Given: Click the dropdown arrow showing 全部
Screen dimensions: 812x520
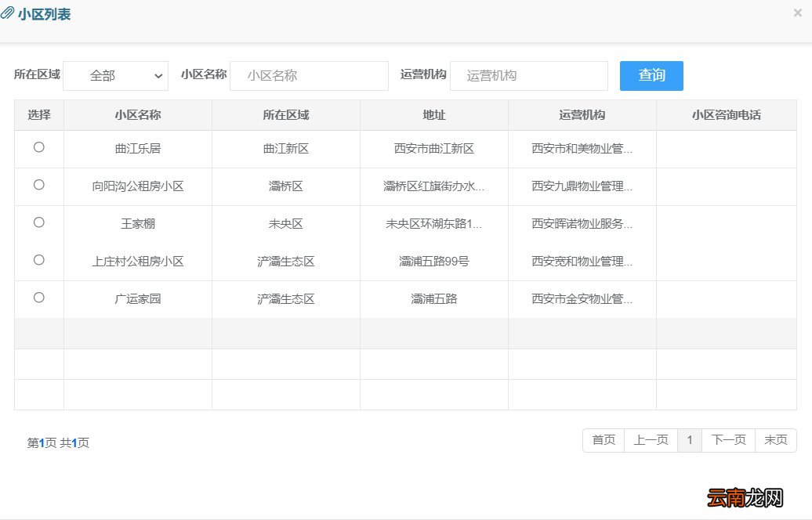Looking at the screenshot, I should [158, 75].
